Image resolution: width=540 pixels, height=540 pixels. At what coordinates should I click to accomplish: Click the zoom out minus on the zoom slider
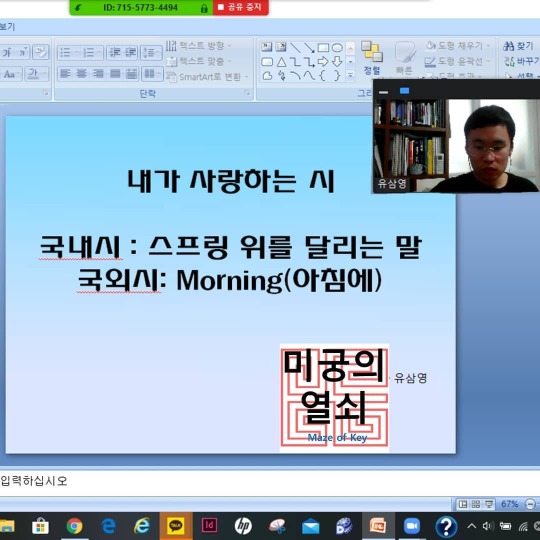(530, 504)
